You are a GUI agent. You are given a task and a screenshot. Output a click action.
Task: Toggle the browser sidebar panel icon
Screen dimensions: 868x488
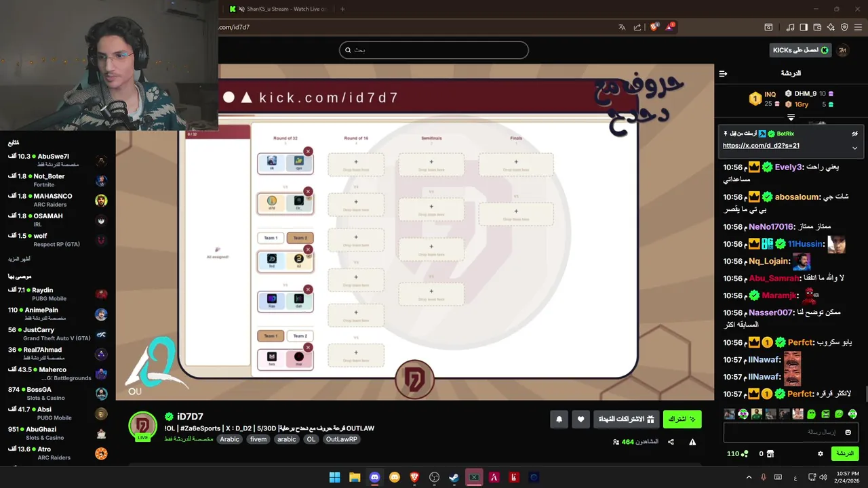pos(804,27)
